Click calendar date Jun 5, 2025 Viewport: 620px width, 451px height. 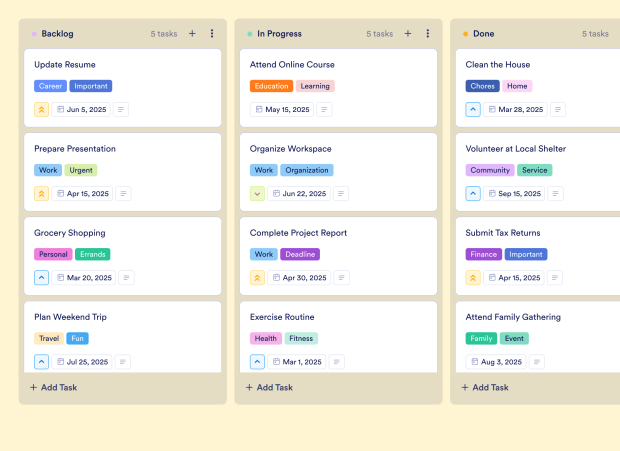pos(82,110)
